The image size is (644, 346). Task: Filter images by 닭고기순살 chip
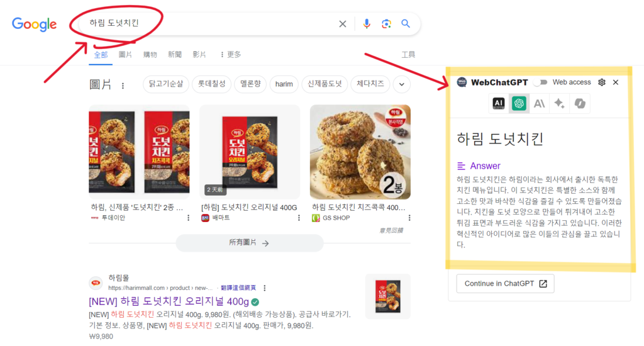[x=166, y=84]
